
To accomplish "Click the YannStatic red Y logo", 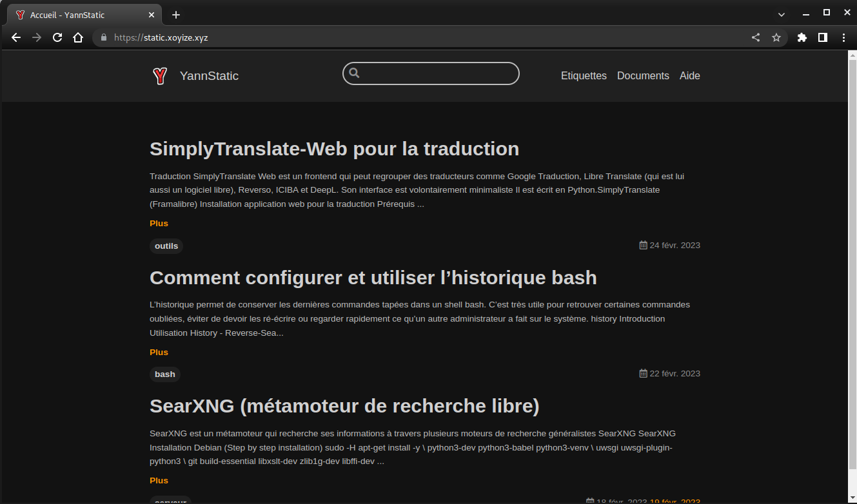I will pos(159,76).
